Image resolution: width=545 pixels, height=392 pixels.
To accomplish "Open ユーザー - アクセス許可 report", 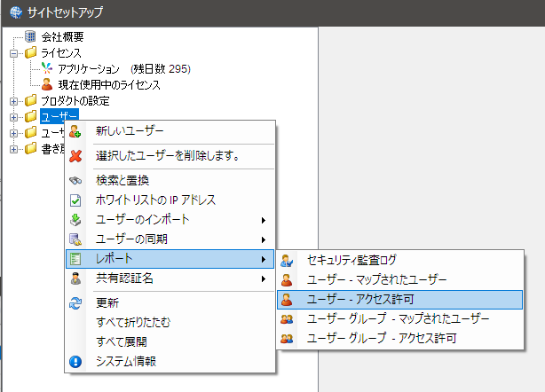I will (x=400, y=299).
